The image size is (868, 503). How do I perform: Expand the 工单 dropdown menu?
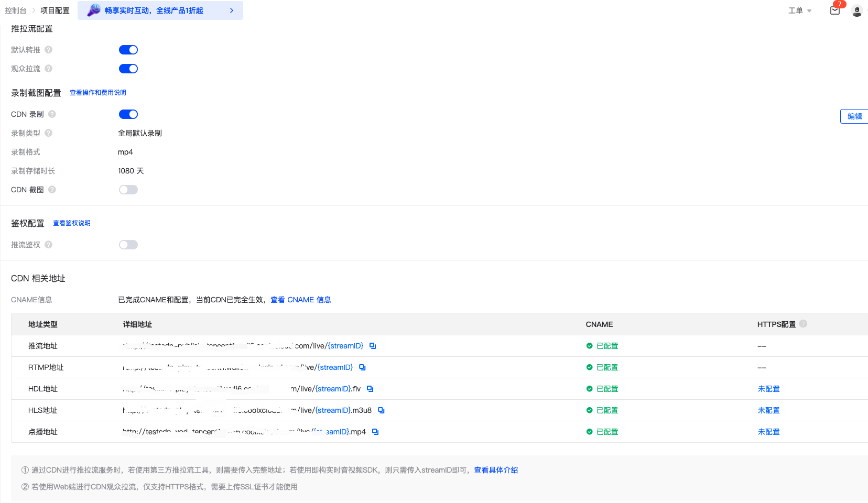click(799, 10)
